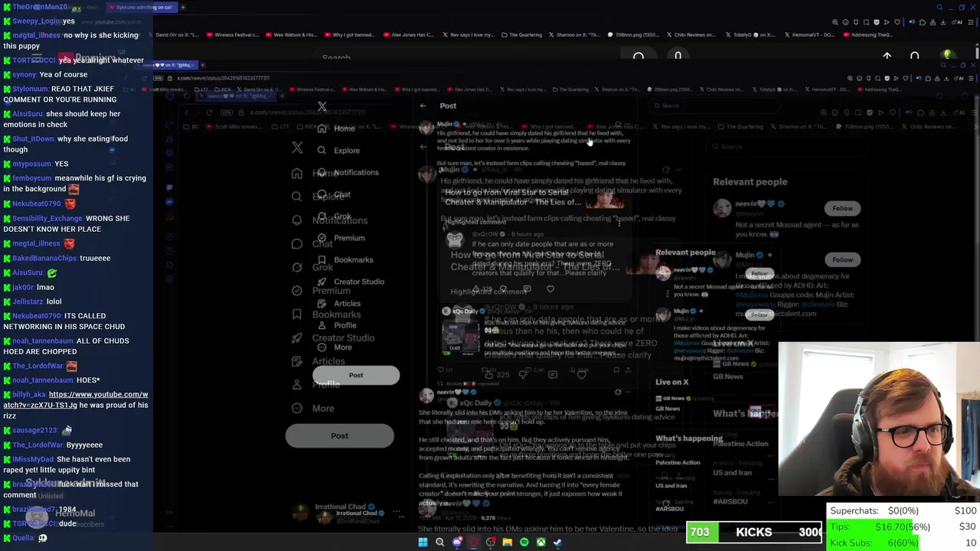Open taskbar Search magnifier

point(439,543)
